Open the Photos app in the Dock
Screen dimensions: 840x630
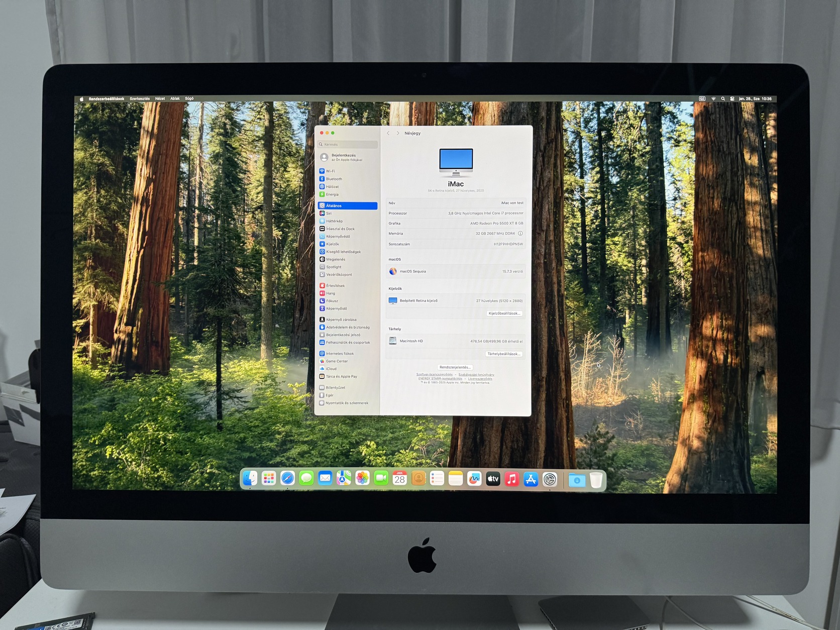pyautogui.click(x=362, y=478)
